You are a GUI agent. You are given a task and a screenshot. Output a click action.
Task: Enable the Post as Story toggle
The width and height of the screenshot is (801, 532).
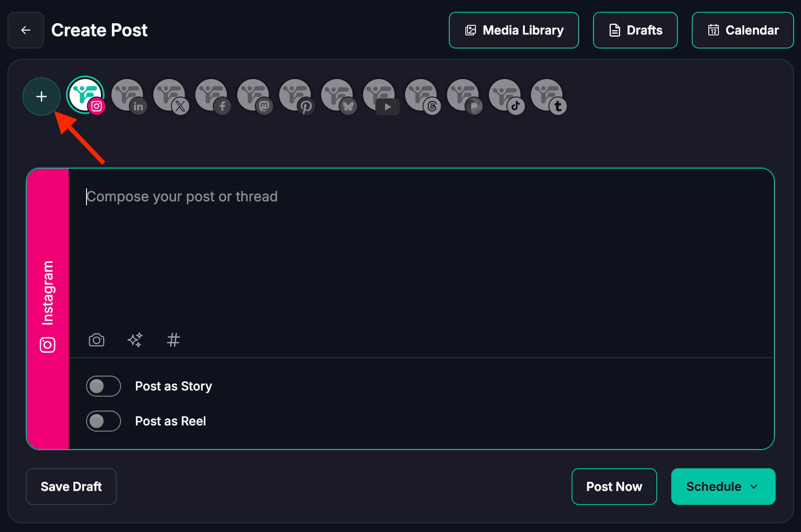tap(104, 386)
